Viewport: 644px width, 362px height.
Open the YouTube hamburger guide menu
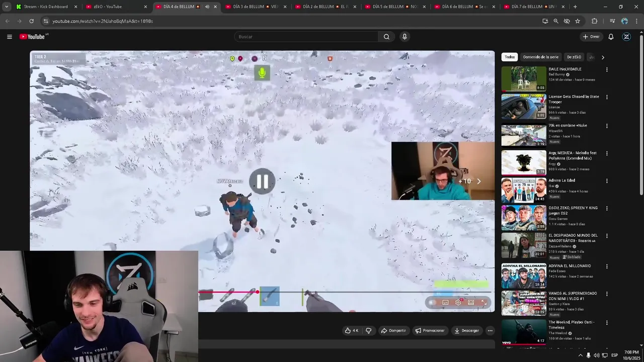[9, 37]
